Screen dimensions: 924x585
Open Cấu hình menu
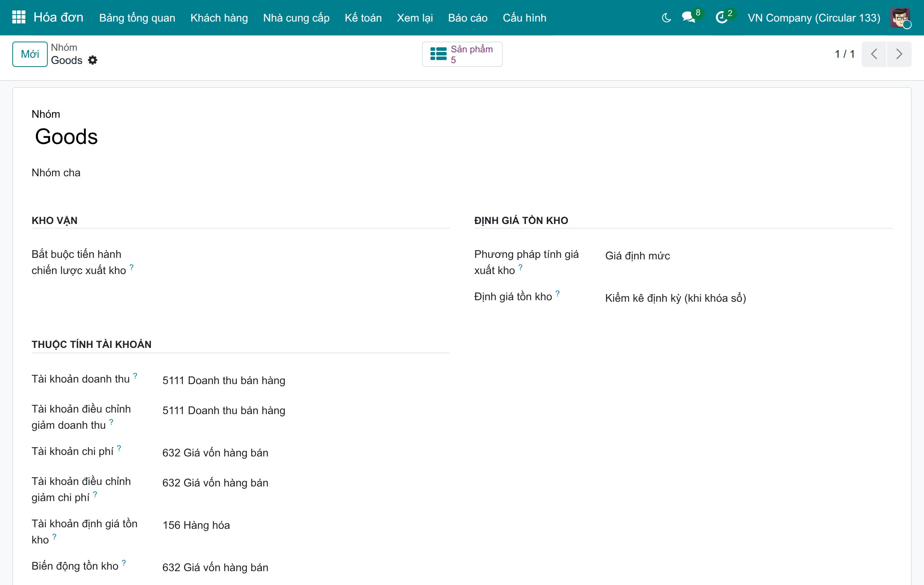pyautogui.click(x=524, y=18)
